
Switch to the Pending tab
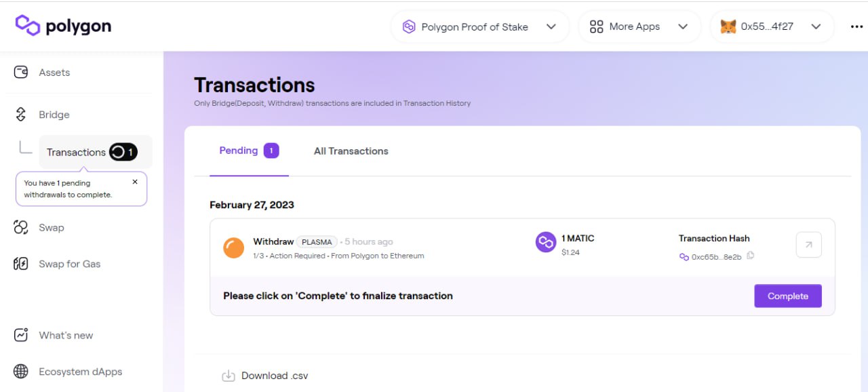point(249,151)
